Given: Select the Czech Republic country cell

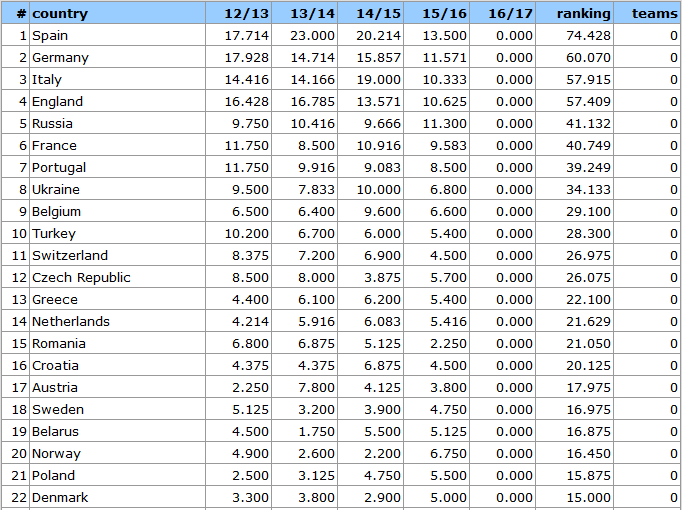Looking at the screenshot, I should click(117, 277).
